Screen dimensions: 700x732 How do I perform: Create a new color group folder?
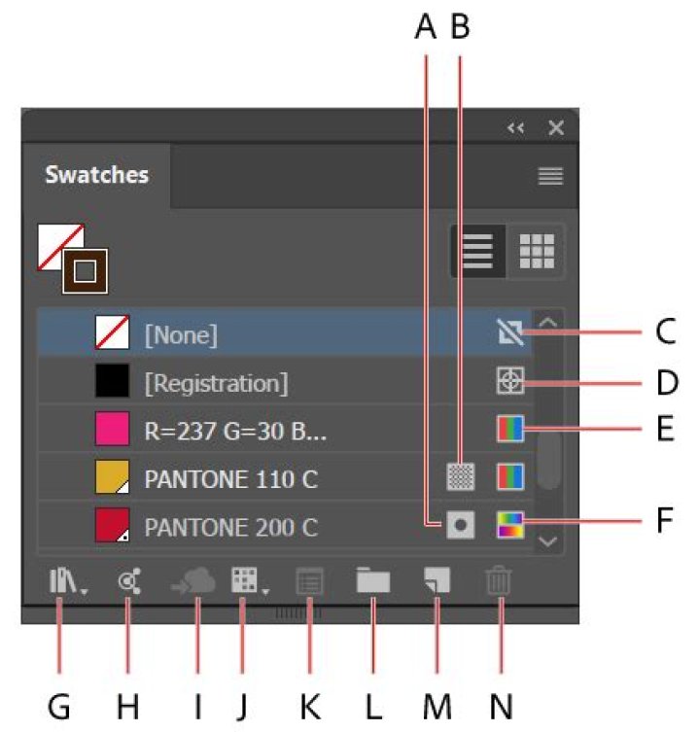pyautogui.click(x=372, y=582)
